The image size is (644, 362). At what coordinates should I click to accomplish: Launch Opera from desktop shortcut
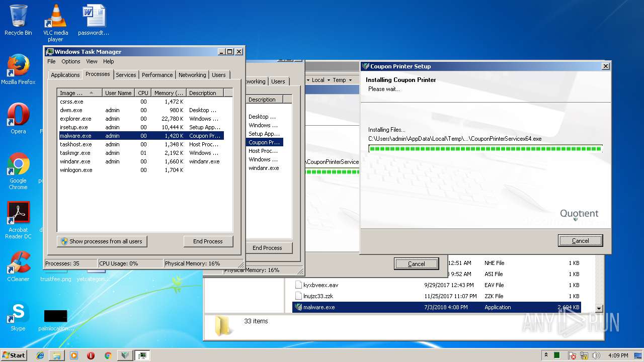pos(18,119)
